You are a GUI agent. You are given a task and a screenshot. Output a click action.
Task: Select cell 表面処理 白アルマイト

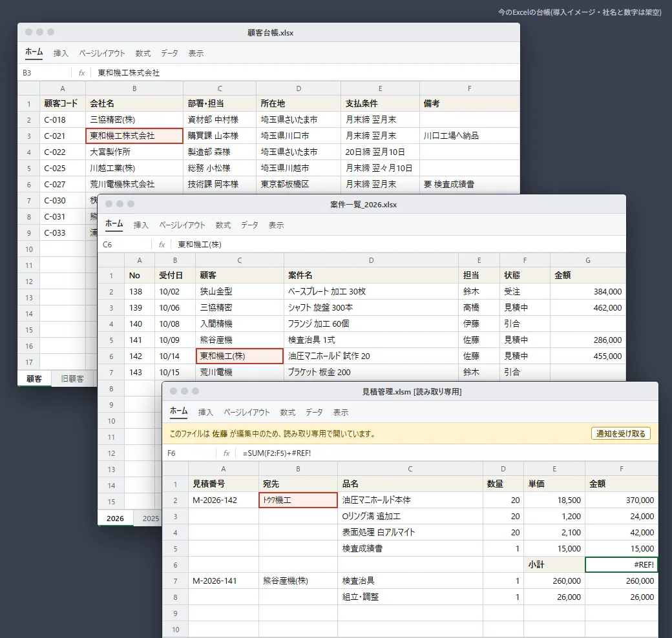pyautogui.click(x=410, y=533)
